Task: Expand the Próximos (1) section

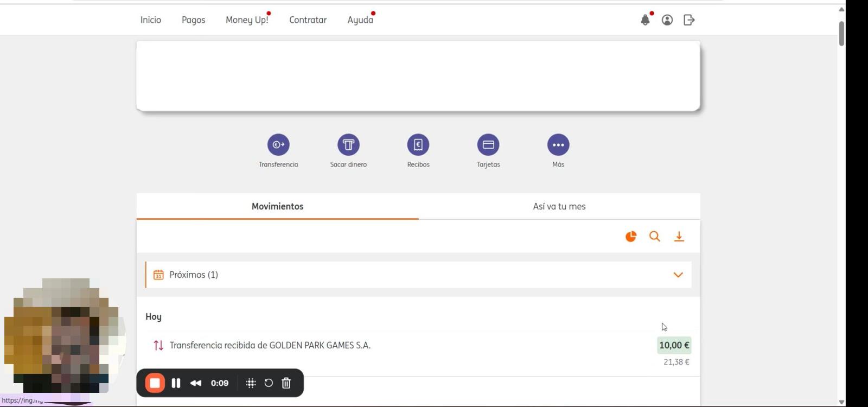Action: 678,275
